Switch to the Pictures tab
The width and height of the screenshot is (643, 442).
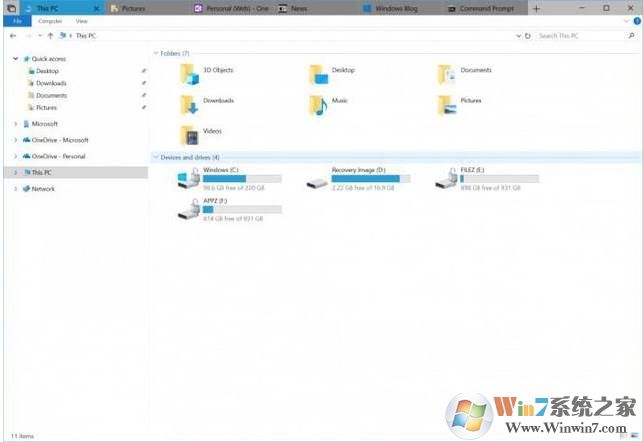[x=146, y=8]
